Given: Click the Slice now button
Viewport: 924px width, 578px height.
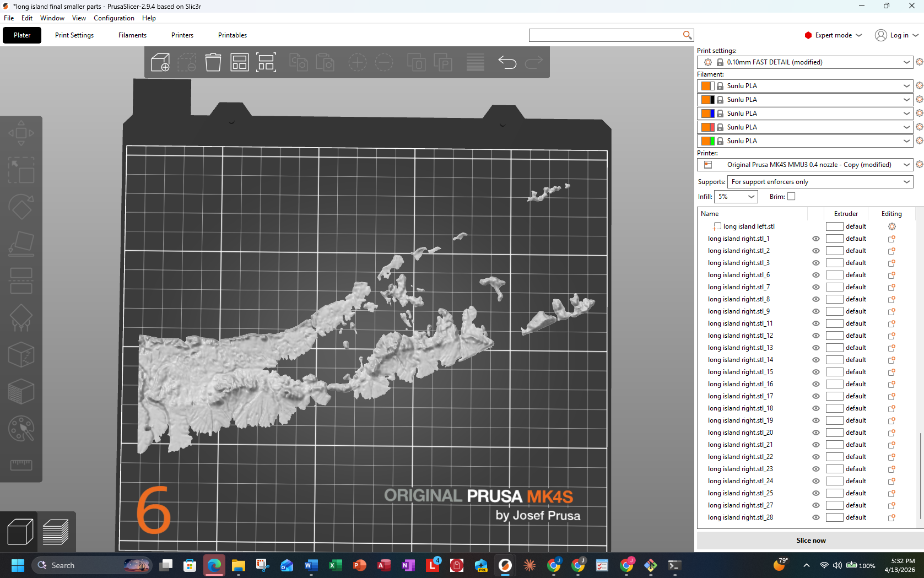Looking at the screenshot, I should [810, 541].
